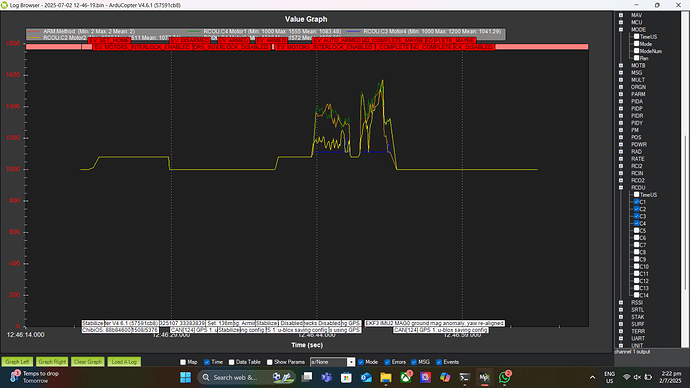Open the Xbox app from the taskbar
The image size is (690, 388).
point(406,377)
